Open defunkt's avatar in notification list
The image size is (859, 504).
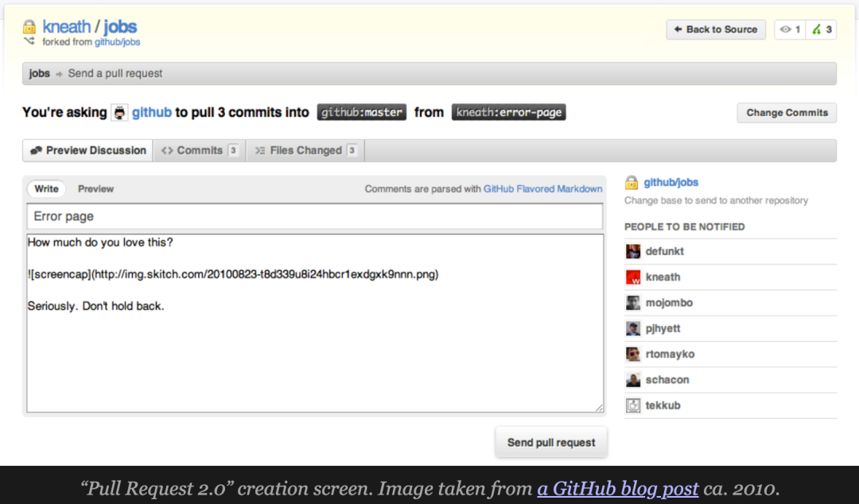(x=633, y=251)
